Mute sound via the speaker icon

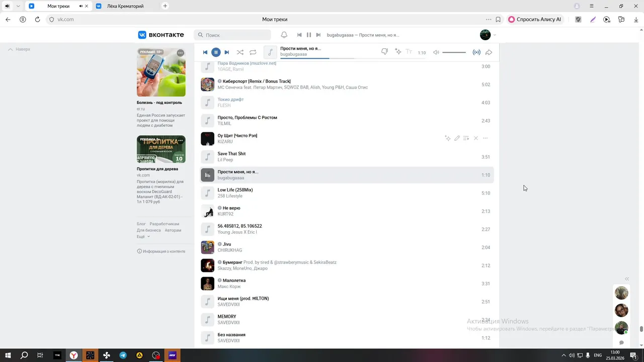(x=436, y=52)
